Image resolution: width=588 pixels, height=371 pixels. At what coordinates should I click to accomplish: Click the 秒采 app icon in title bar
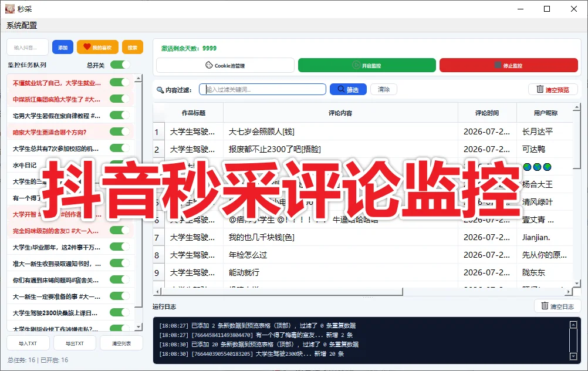click(10, 9)
